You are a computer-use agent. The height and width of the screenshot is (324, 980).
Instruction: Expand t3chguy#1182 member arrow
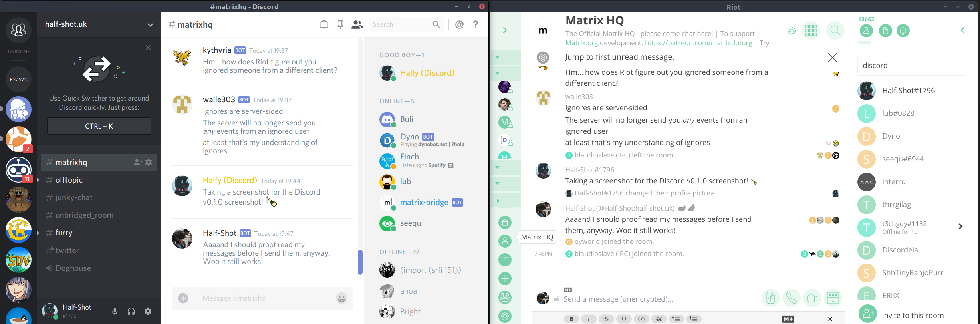[x=960, y=227]
